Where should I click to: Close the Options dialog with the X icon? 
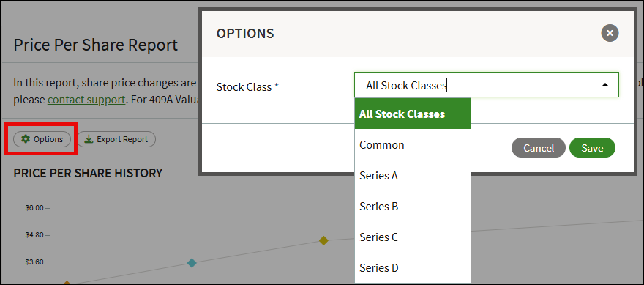pyautogui.click(x=610, y=33)
